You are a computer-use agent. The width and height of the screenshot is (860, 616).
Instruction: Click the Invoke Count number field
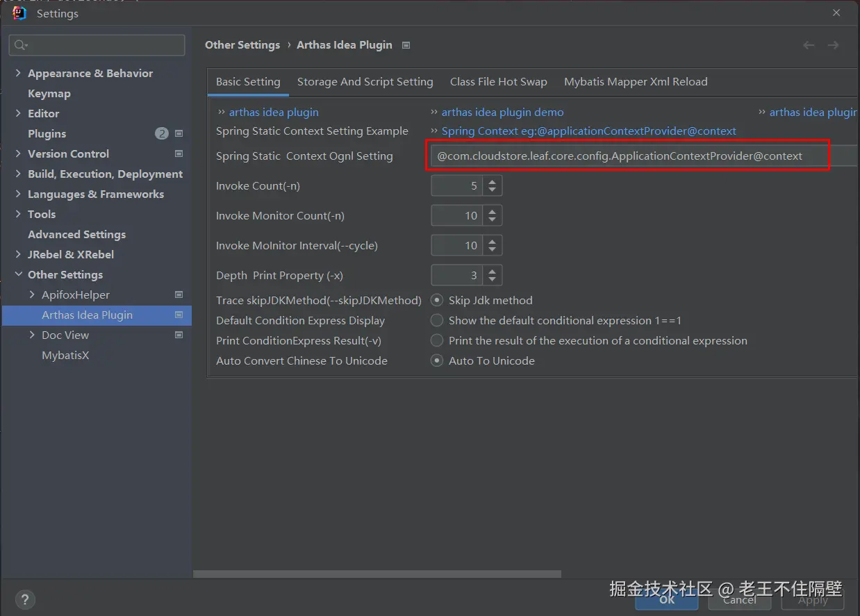coord(457,186)
